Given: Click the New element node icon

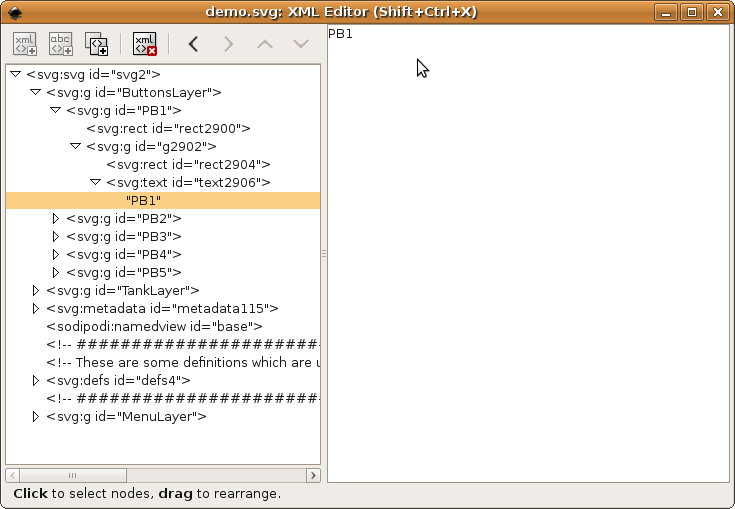Looking at the screenshot, I should point(25,44).
